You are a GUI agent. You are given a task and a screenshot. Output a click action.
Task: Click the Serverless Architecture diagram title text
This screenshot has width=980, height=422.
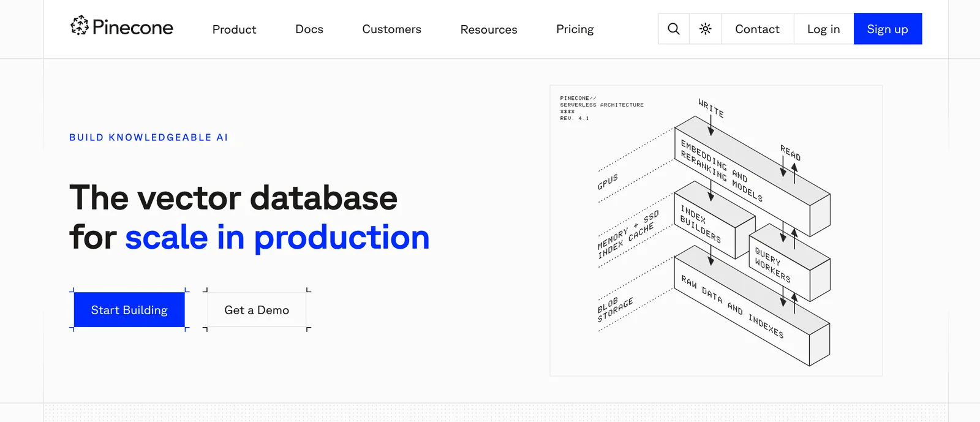(601, 105)
